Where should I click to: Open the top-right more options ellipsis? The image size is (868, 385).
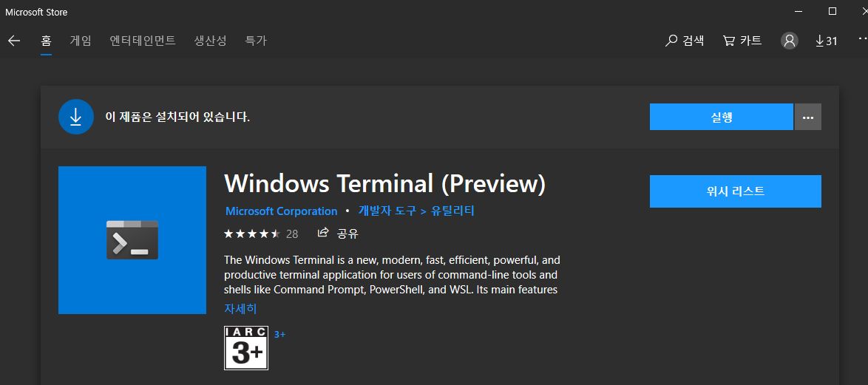click(x=863, y=38)
